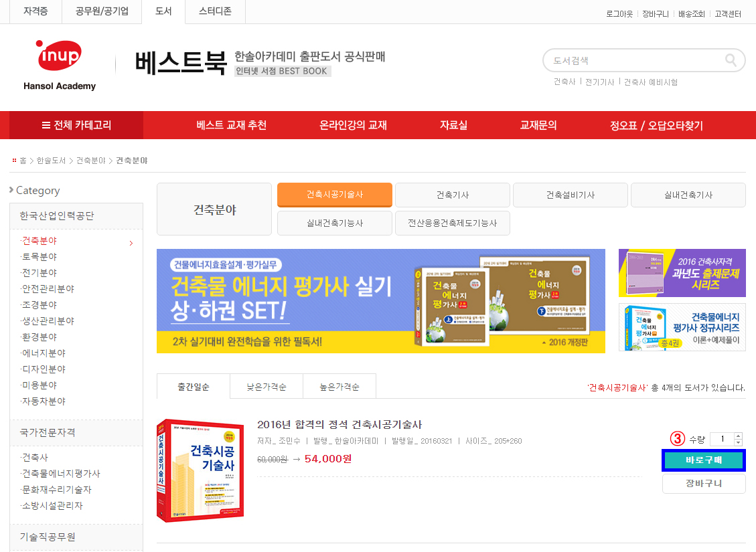Select the 도서 top tab

163,11
